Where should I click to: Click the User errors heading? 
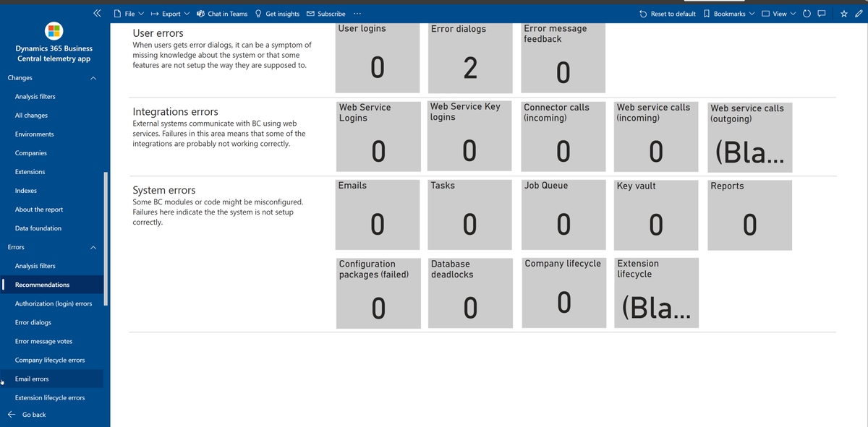(158, 33)
